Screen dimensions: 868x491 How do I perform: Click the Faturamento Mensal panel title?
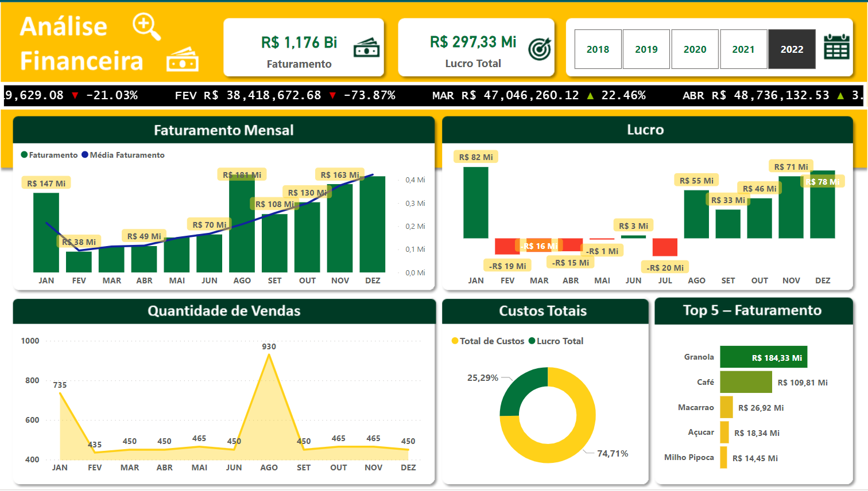[x=224, y=130]
